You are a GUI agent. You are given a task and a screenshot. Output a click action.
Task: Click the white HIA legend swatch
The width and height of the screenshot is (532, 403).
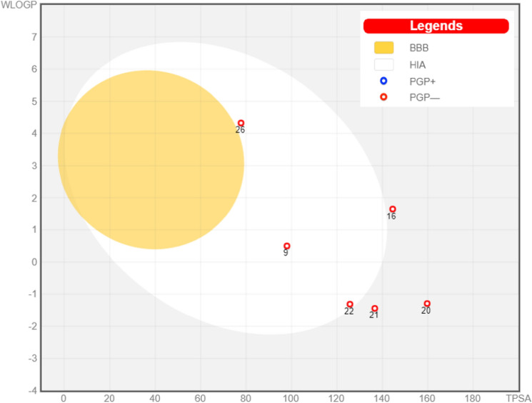click(x=383, y=64)
